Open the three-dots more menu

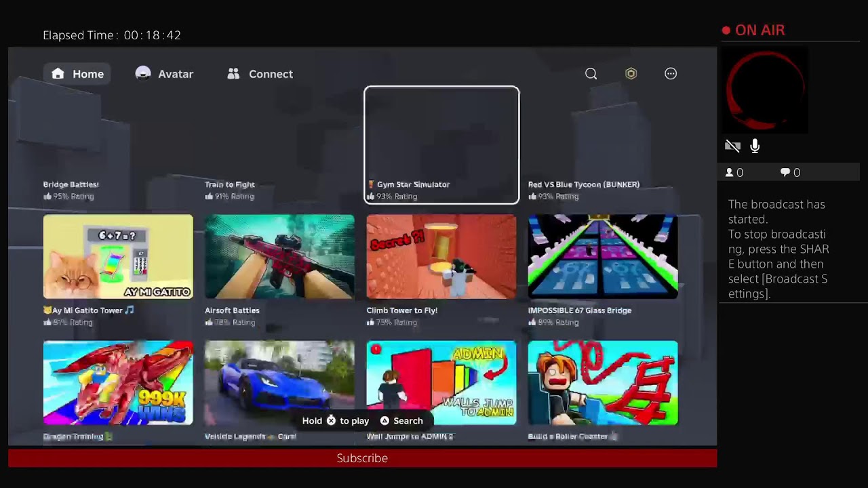[671, 74]
